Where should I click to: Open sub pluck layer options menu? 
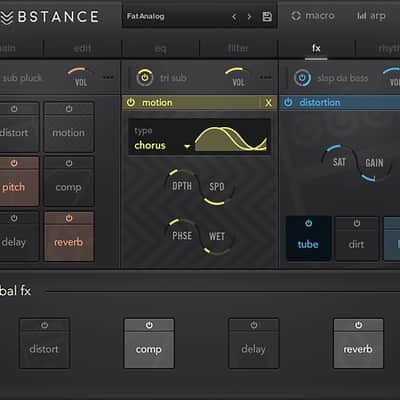[x=108, y=77]
